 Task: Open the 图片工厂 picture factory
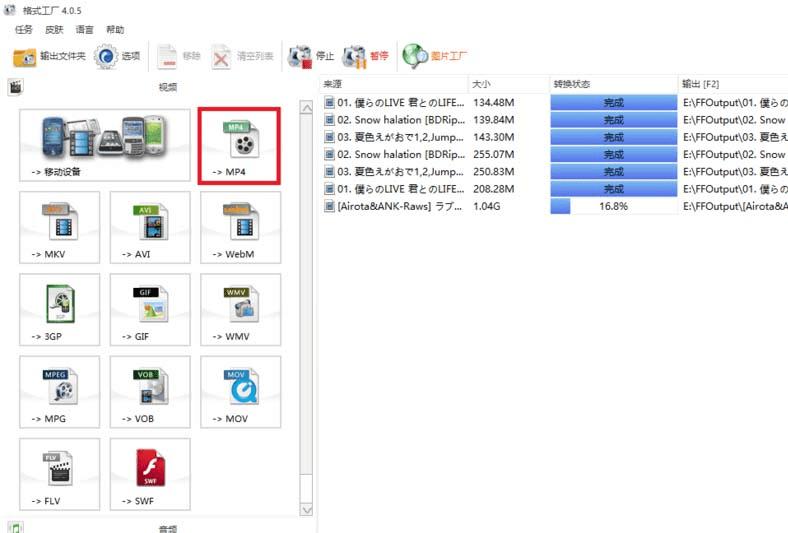click(435, 56)
